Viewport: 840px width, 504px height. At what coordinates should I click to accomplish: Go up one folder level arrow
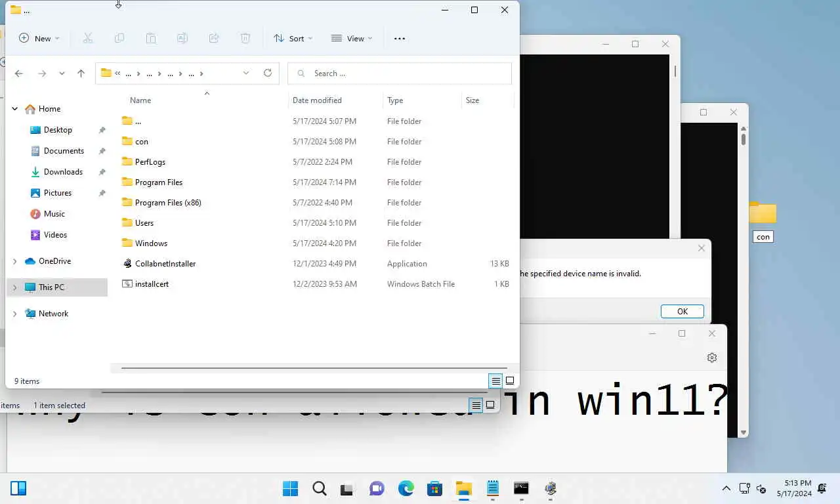(81, 73)
